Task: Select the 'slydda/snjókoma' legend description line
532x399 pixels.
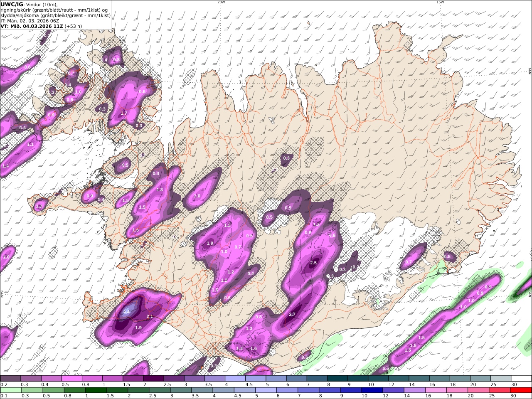Action: click(x=55, y=15)
